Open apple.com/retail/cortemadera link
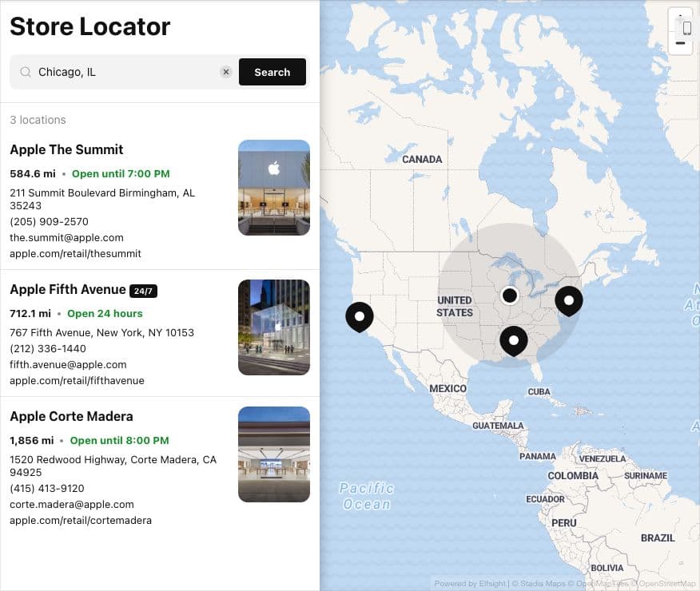Screen dimensions: 700x591 click(81, 521)
